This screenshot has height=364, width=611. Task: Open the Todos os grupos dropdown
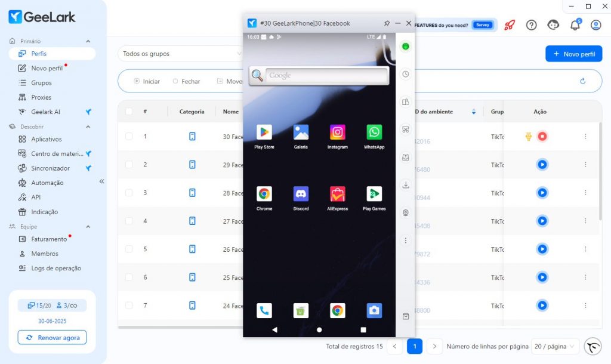[x=180, y=54]
